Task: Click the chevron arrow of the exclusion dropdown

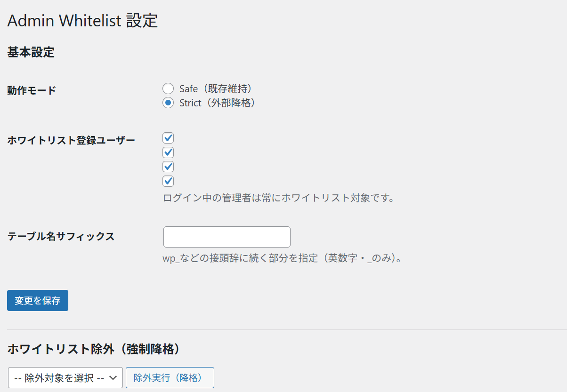Action: pos(113,377)
